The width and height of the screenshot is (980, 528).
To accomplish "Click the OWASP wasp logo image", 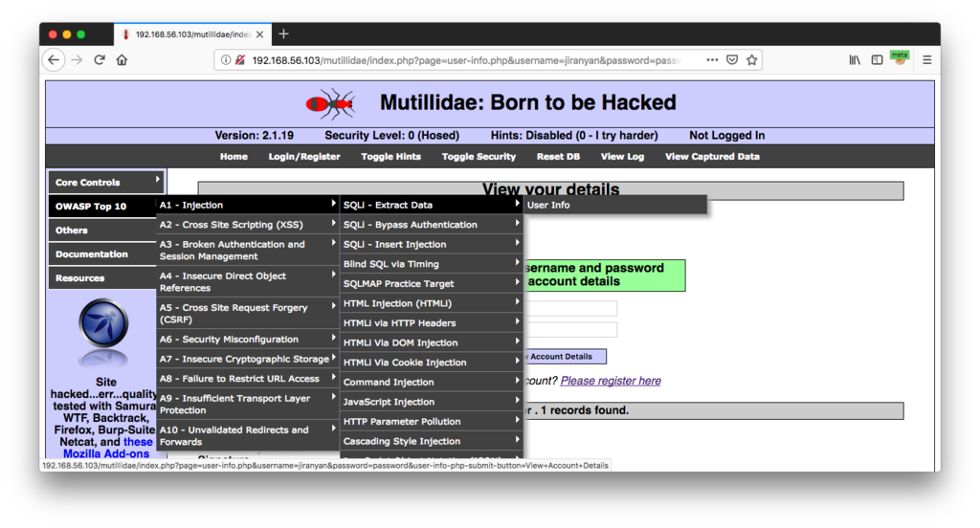I will coord(103,331).
